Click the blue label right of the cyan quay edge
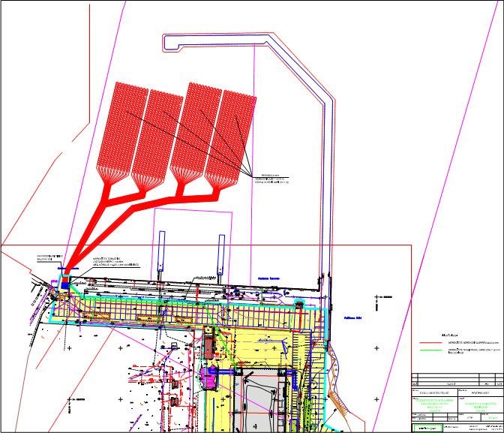The image size is (504, 433). coord(353,318)
